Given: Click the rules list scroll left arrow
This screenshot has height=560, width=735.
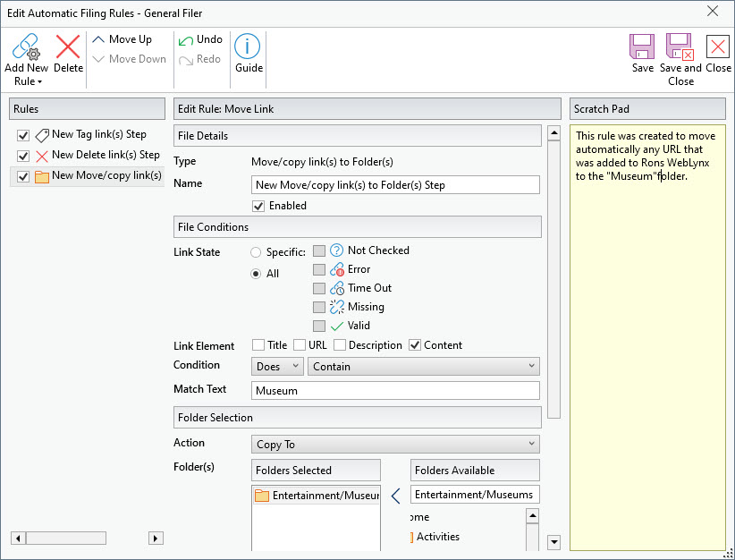Looking at the screenshot, I should [18, 538].
